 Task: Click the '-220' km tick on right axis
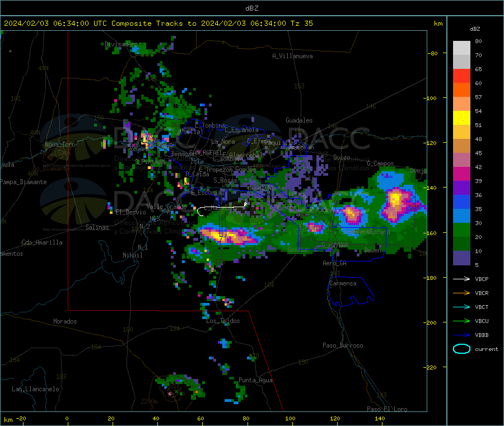(430, 368)
